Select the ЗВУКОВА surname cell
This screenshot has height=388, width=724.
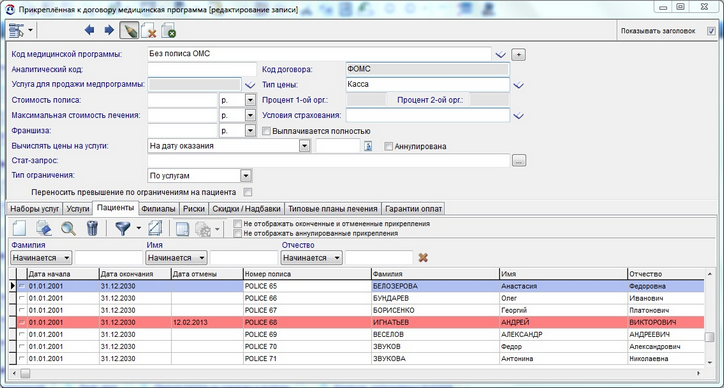click(x=435, y=358)
